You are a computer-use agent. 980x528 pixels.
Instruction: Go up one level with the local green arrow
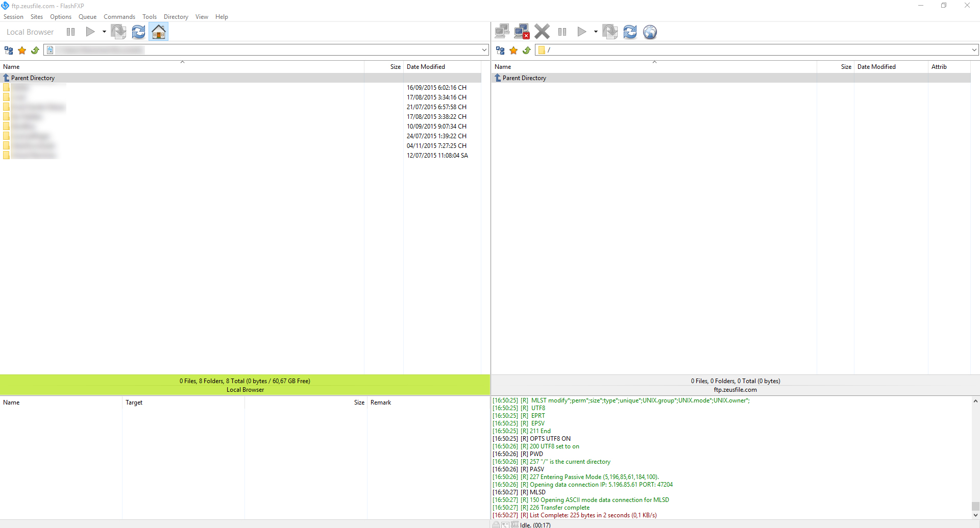pyautogui.click(x=35, y=50)
